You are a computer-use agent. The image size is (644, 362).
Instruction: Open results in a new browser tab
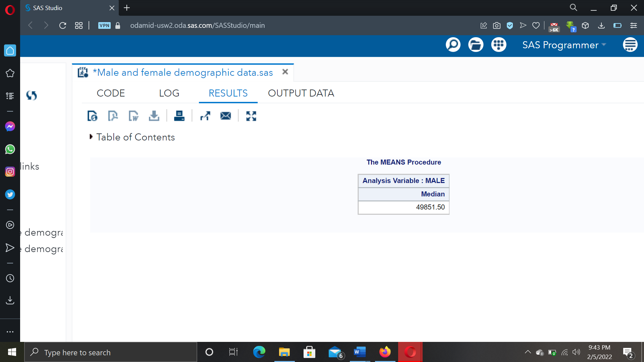[x=205, y=116]
